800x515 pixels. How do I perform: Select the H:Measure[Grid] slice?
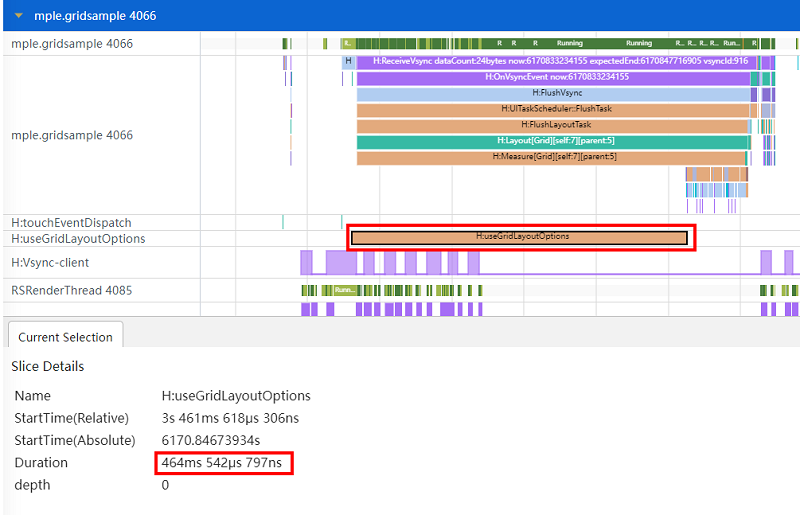pyautogui.click(x=553, y=157)
